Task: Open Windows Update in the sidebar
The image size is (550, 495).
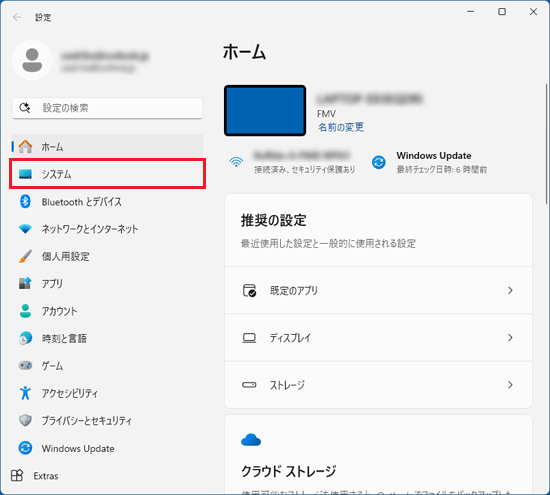Action: coord(107,448)
